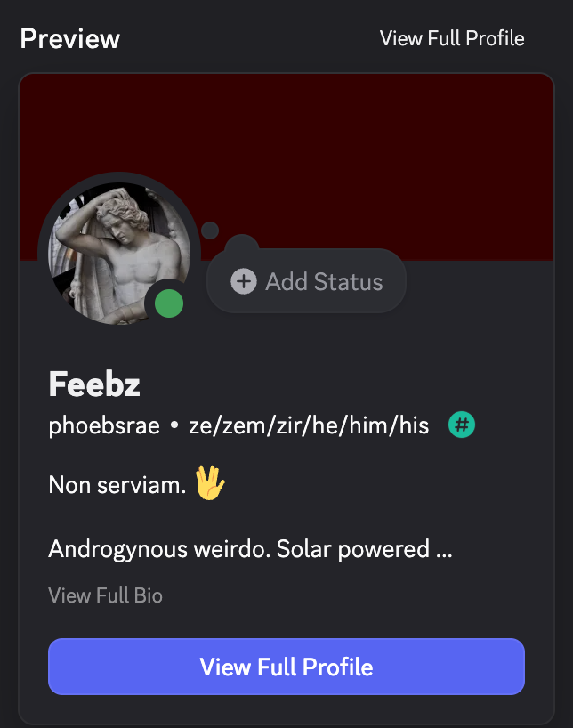This screenshot has width=573, height=728.
Task: Open View Full Bio
Action: coord(105,595)
